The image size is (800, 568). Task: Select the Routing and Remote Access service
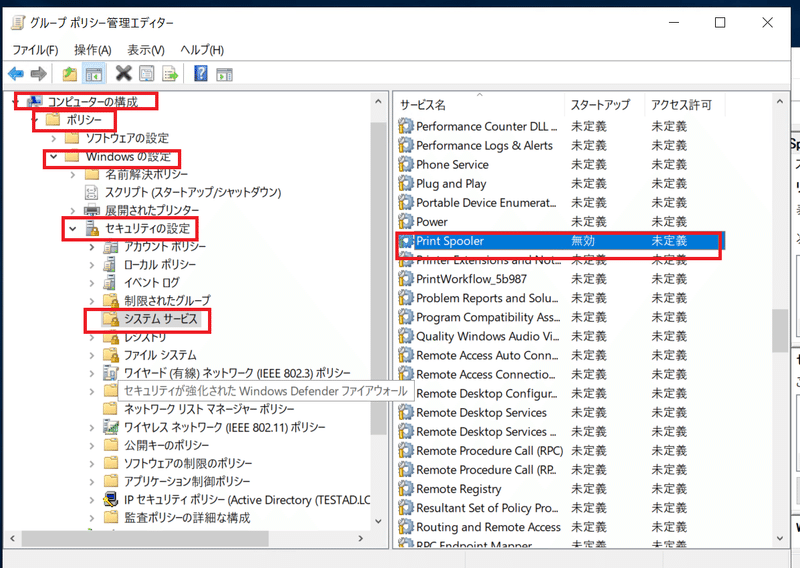pos(560,527)
